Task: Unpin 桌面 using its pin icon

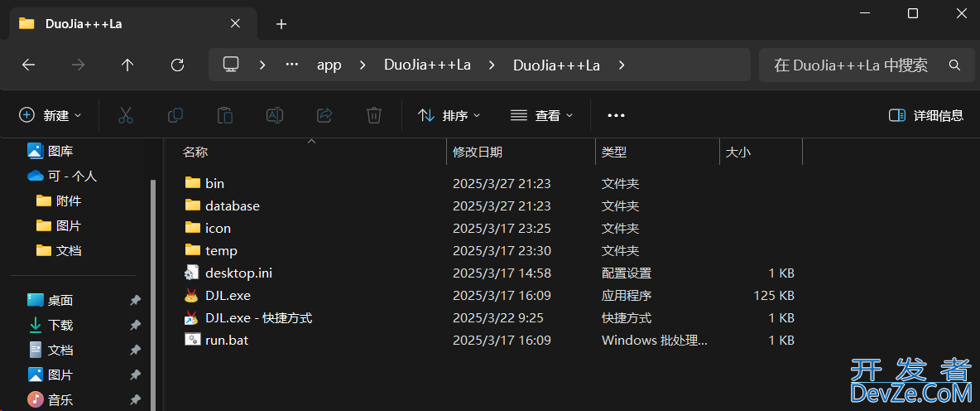Action: click(x=134, y=300)
